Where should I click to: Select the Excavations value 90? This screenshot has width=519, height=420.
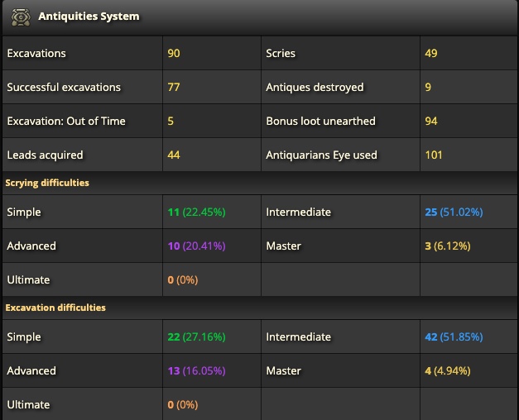pyautogui.click(x=174, y=53)
